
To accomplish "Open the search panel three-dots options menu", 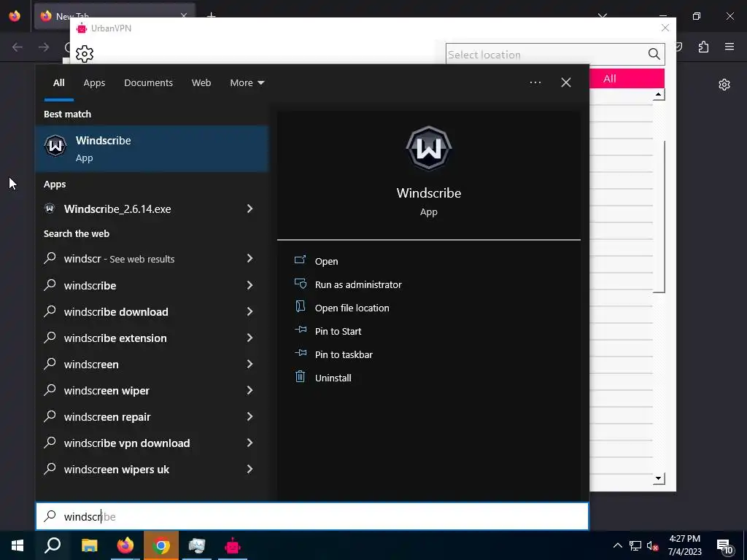I will (535, 82).
